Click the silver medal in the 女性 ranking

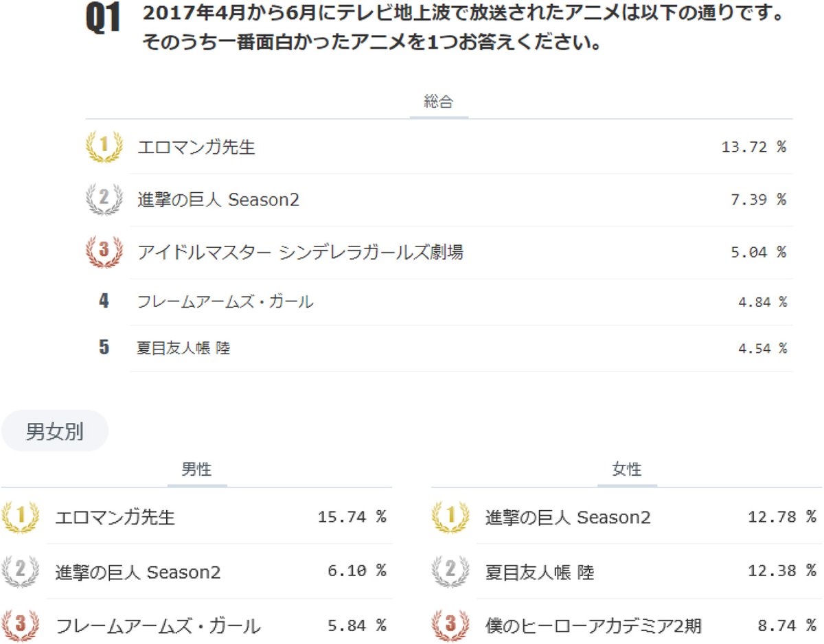[450, 571]
